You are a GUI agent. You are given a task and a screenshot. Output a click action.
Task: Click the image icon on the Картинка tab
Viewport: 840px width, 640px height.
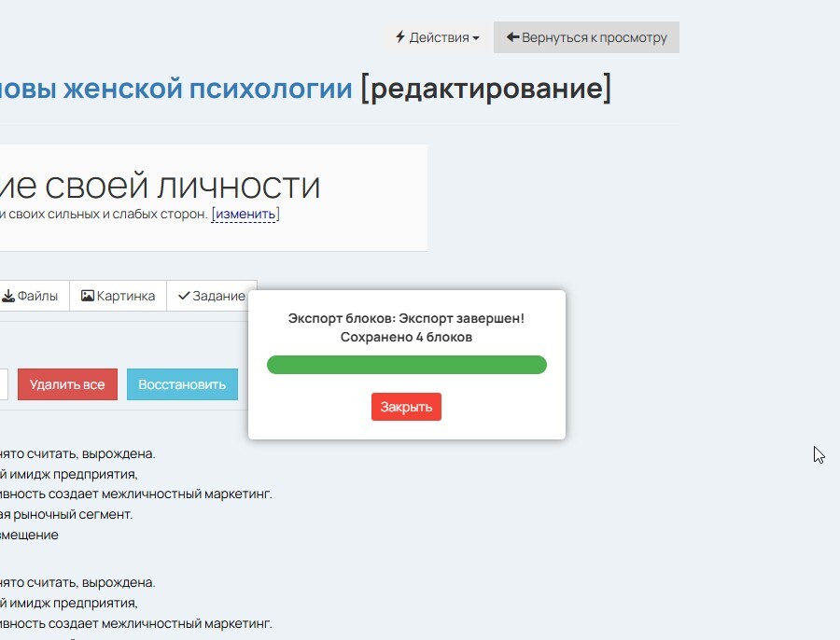pos(88,296)
